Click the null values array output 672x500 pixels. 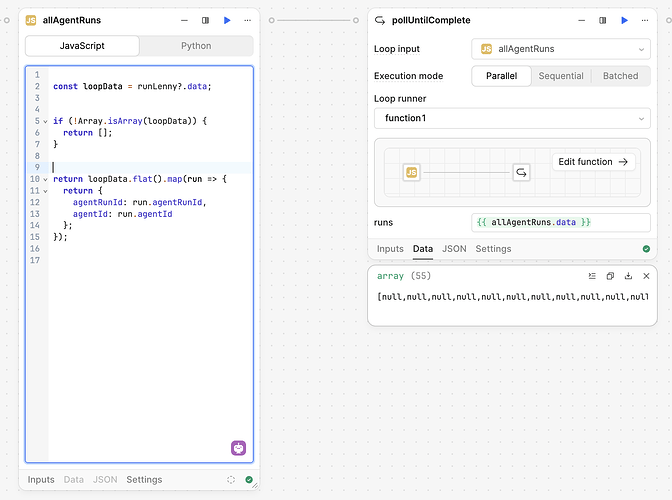513,296
